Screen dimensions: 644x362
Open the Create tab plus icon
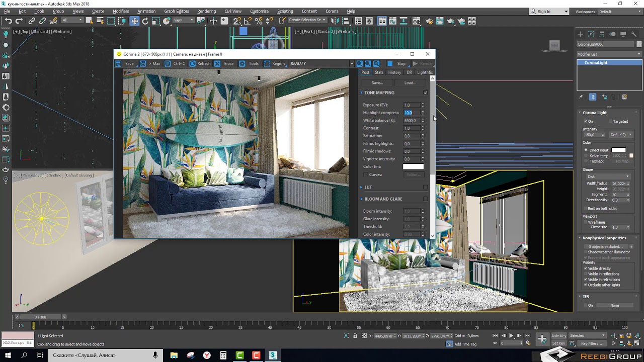click(x=580, y=34)
